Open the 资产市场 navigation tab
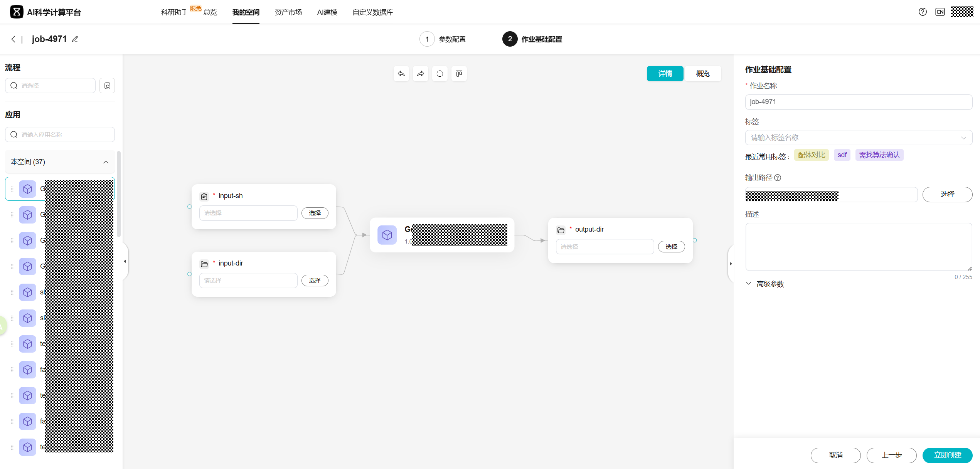 [x=288, y=12]
